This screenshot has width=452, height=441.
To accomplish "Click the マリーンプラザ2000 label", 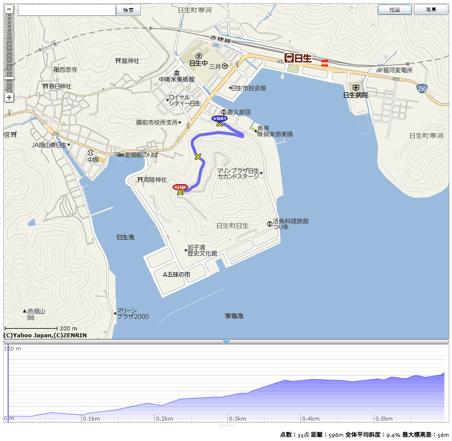I will (133, 313).
